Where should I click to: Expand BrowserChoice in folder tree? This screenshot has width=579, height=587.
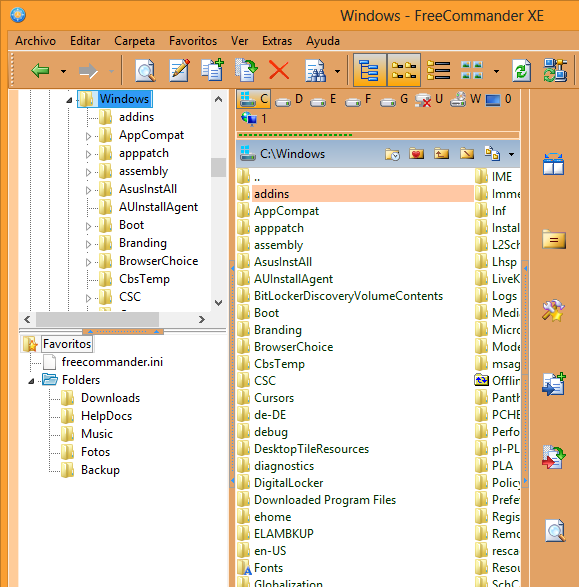(88, 262)
